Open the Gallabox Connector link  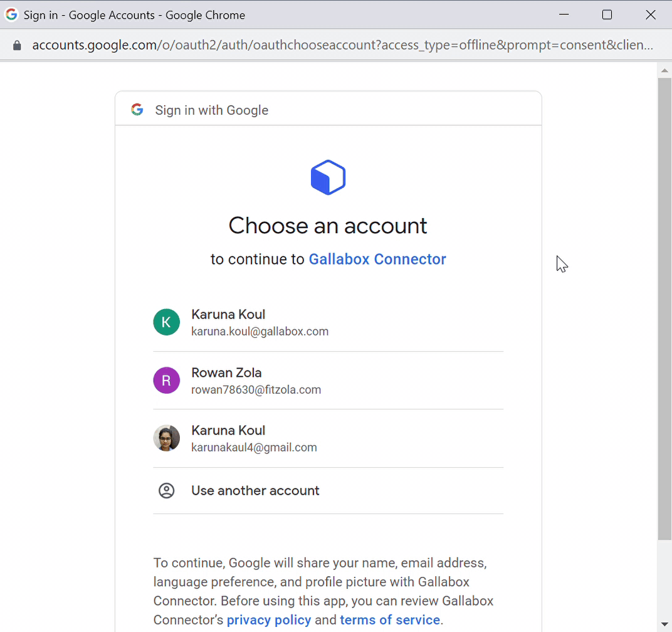pyautogui.click(x=377, y=259)
